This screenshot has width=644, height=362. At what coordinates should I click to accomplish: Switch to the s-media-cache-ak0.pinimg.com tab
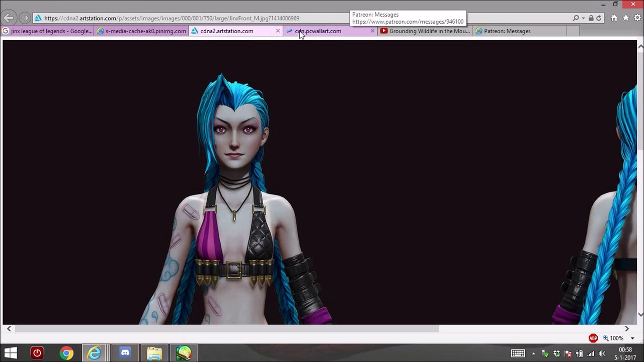pyautogui.click(x=141, y=31)
